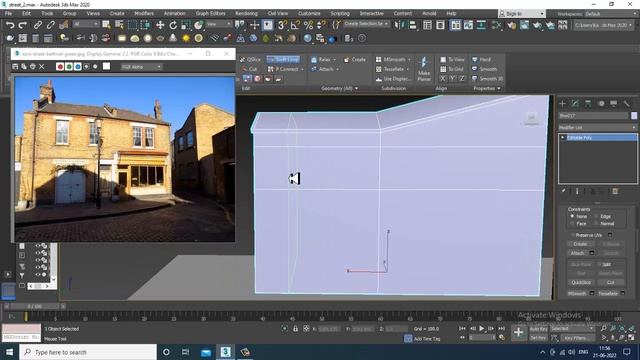Click the white color swatch in image window
Viewport: 640px width, 360px height.
click(106, 67)
